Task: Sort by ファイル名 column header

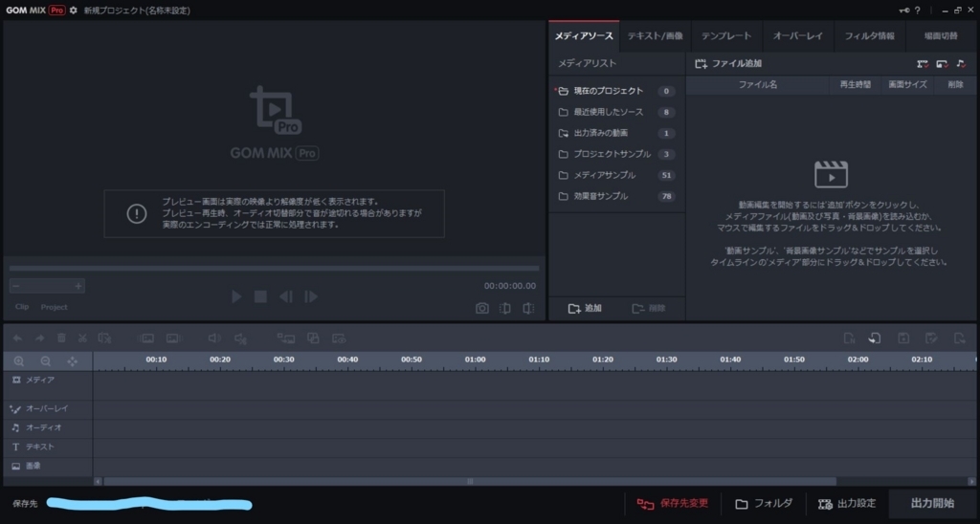Action: [758, 85]
